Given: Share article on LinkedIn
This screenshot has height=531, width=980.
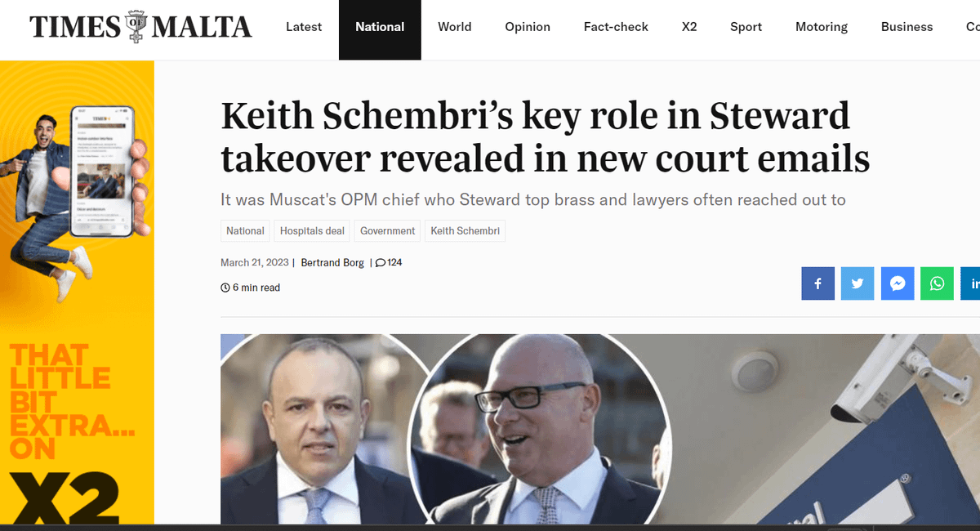Looking at the screenshot, I should [x=972, y=283].
